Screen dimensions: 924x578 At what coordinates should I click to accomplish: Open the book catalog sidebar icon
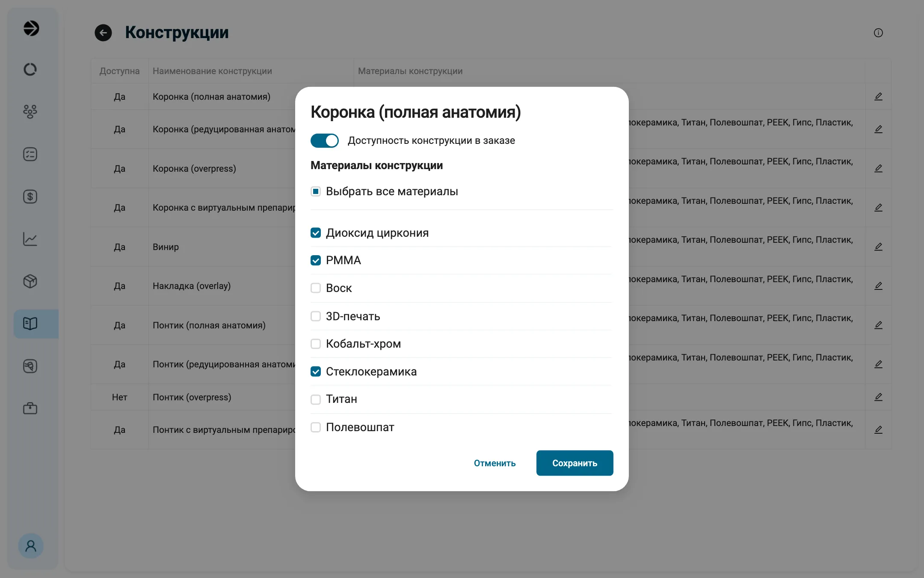[x=30, y=324]
